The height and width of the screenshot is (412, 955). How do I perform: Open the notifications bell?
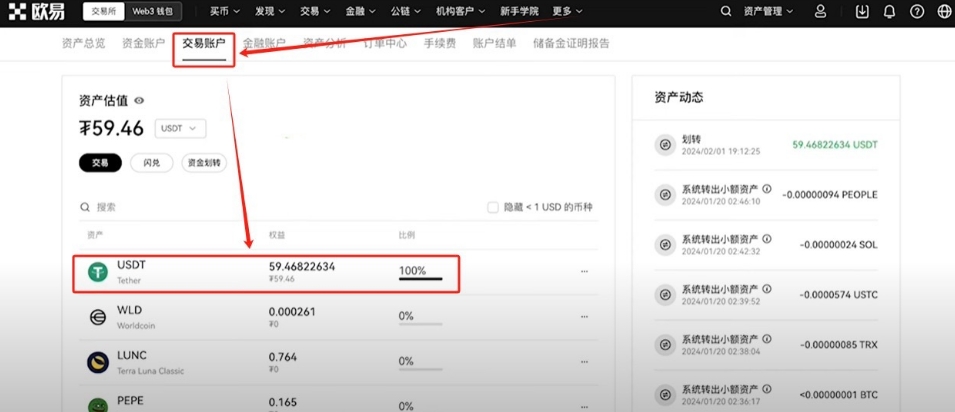(x=889, y=11)
